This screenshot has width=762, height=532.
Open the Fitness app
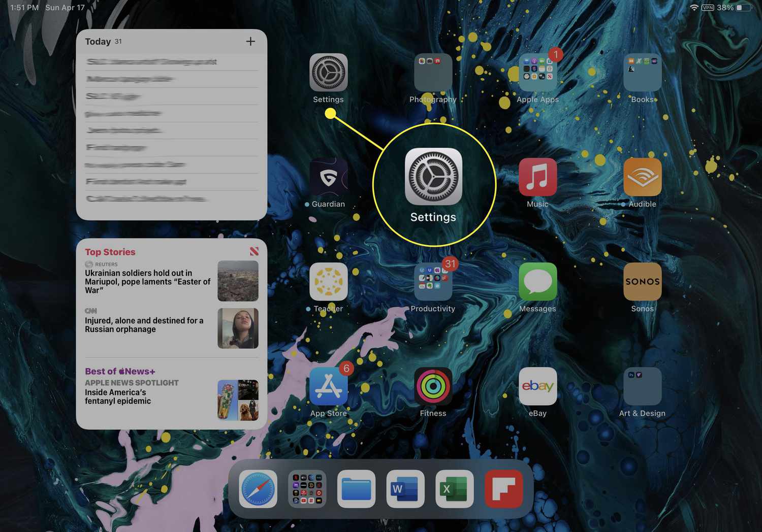(433, 386)
